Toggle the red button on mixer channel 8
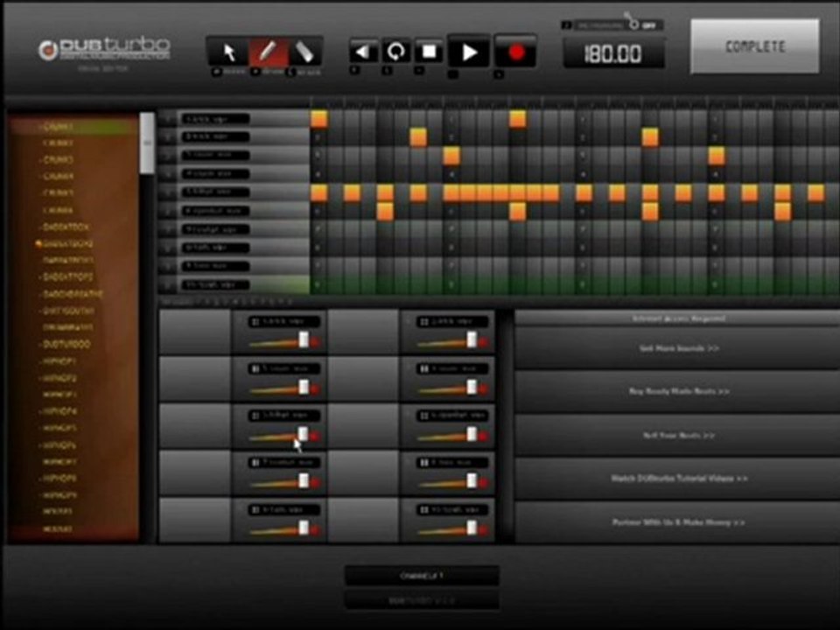The image size is (840, 630). click(483, 483)
